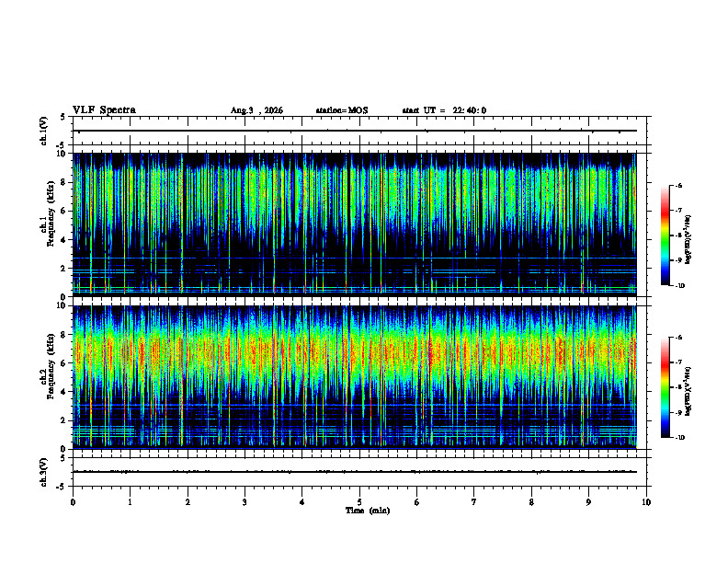Click the "-6" value on ch.1 colour bar

(678, 185)
